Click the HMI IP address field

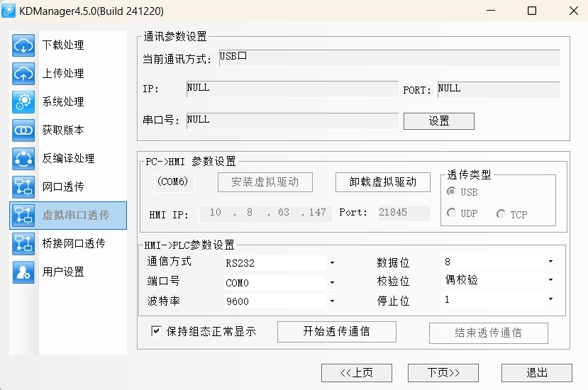[x=265, y=213]
